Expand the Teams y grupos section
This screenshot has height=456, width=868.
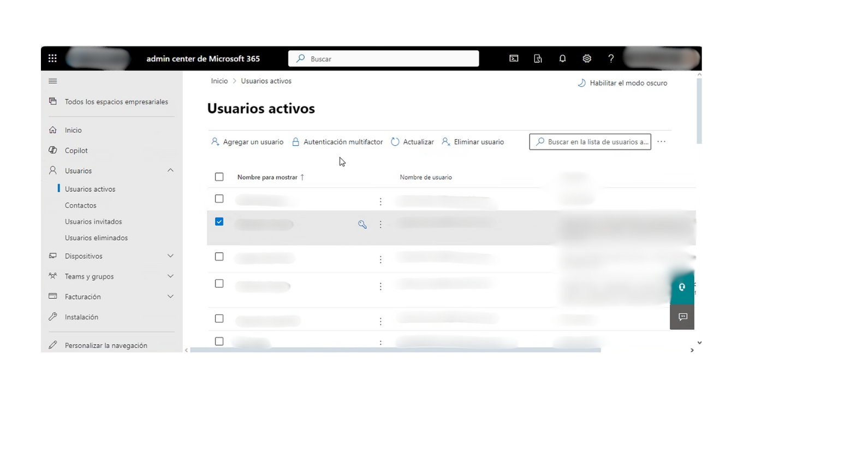[x=170, y=276]
